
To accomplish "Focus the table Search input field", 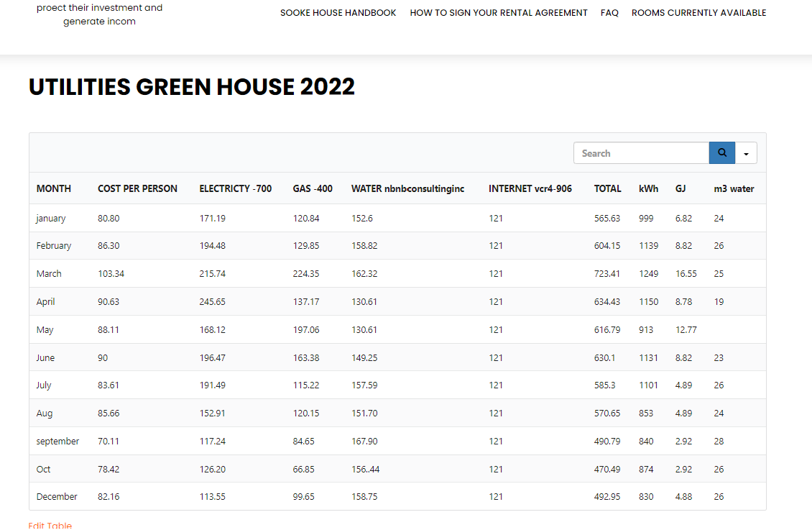I will coord(641,153).
